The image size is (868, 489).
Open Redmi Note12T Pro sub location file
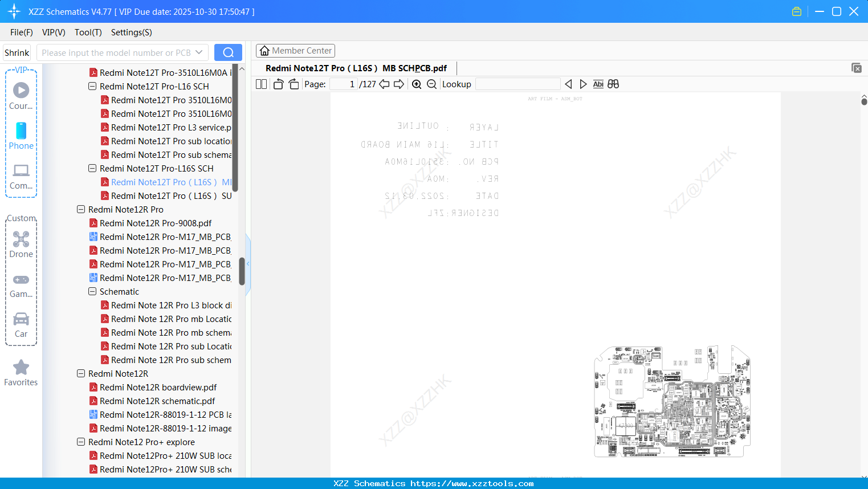pyautogui.click(x=166, y=141)
